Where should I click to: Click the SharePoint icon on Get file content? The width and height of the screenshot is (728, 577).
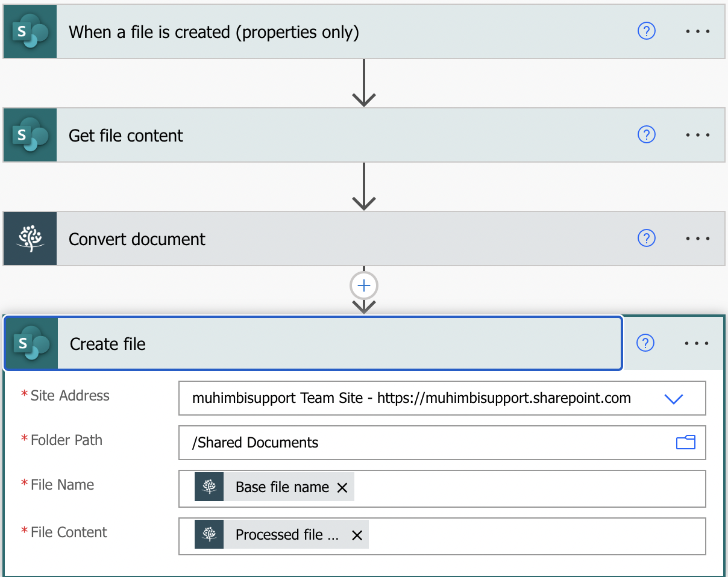(30, 135)
